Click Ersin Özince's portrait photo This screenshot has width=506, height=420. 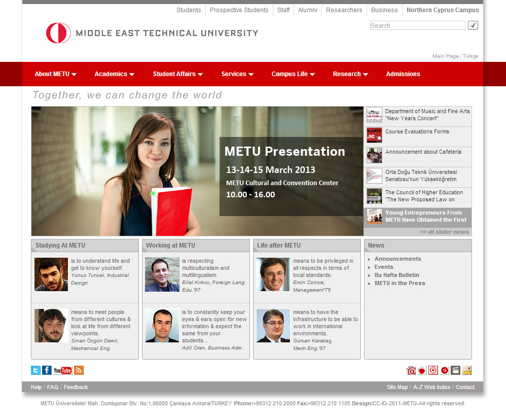pos(273,274)
